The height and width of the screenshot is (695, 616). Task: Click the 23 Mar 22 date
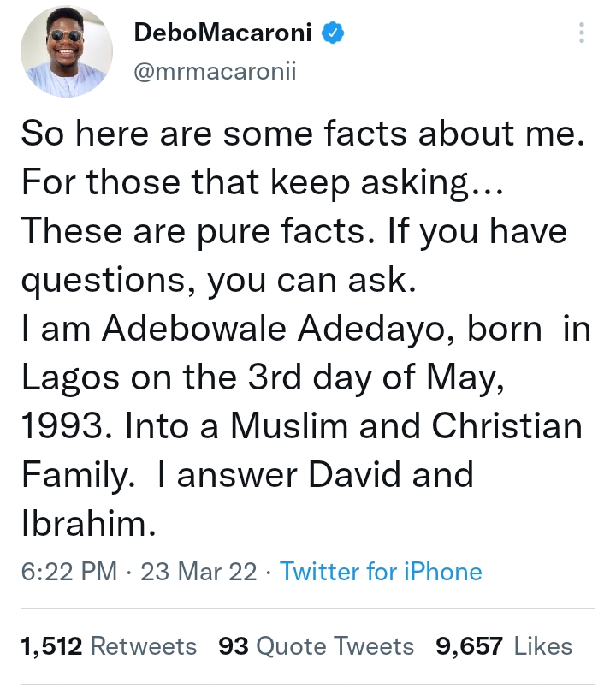coord(198,572)
